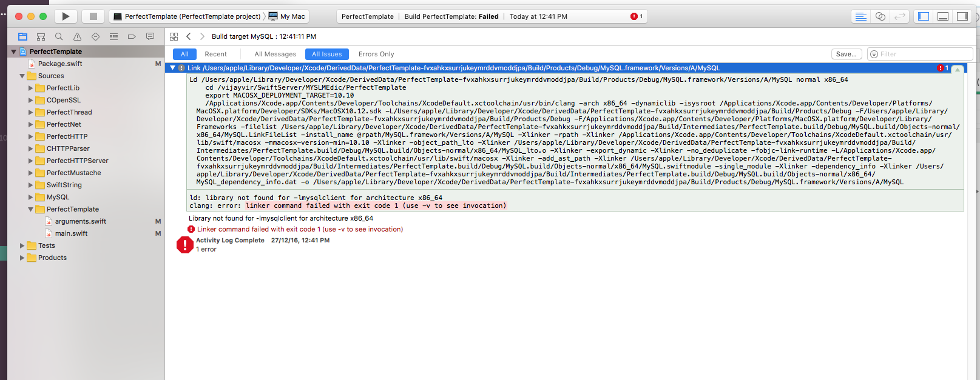This screenshot has width=980, height=380.
Task: Show the Version editor
Action: [900, 16]
